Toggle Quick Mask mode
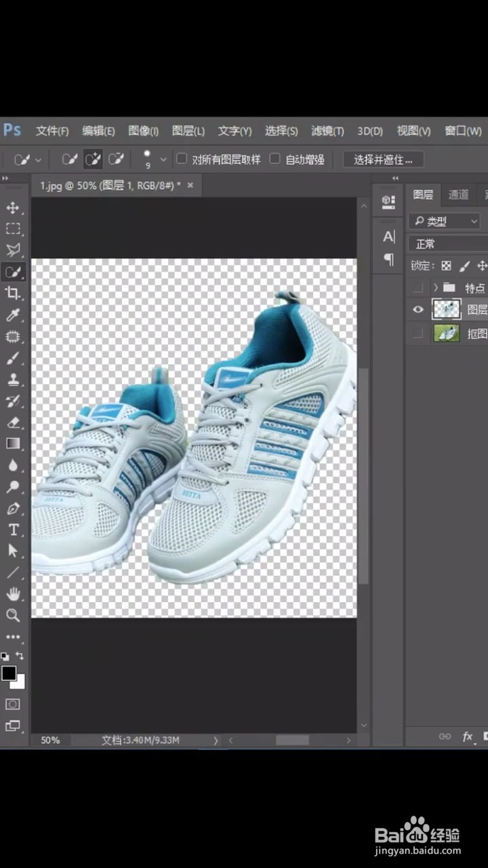 13,704
